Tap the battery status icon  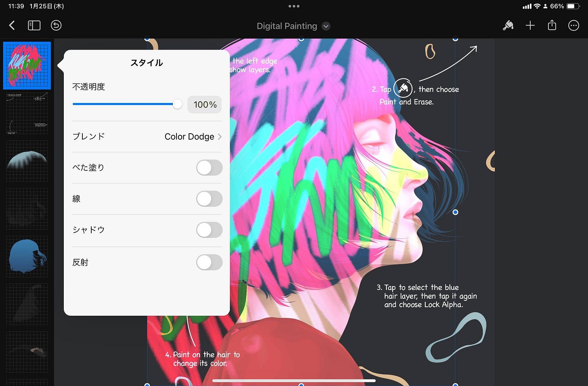[573, 6]
